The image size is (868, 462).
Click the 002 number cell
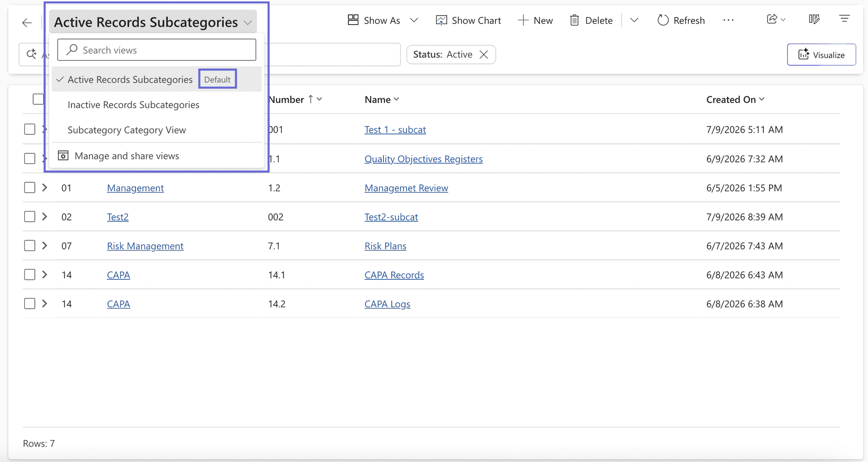[x=275, y=217]
